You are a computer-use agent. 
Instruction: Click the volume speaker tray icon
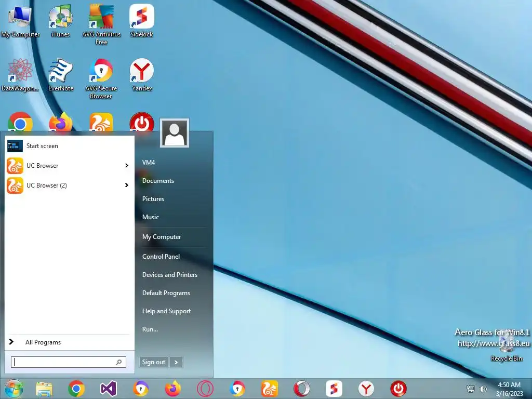(x=483, y=389)
